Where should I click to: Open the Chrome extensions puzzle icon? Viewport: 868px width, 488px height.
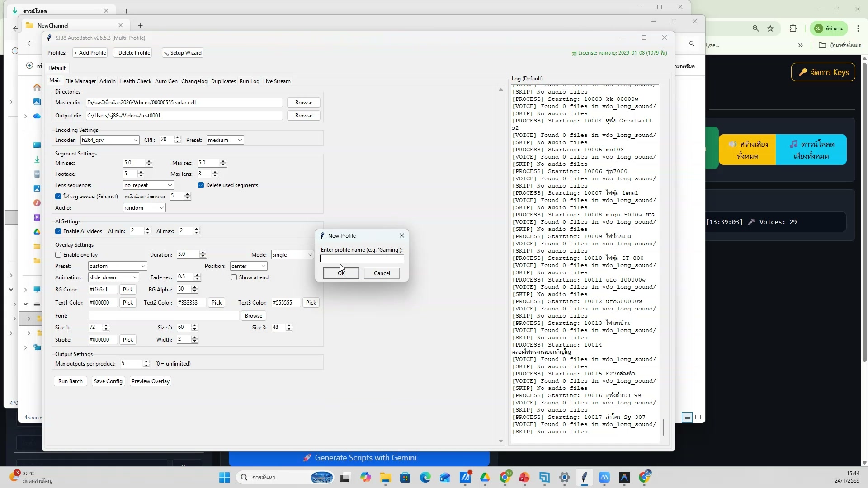pos(793,28)
